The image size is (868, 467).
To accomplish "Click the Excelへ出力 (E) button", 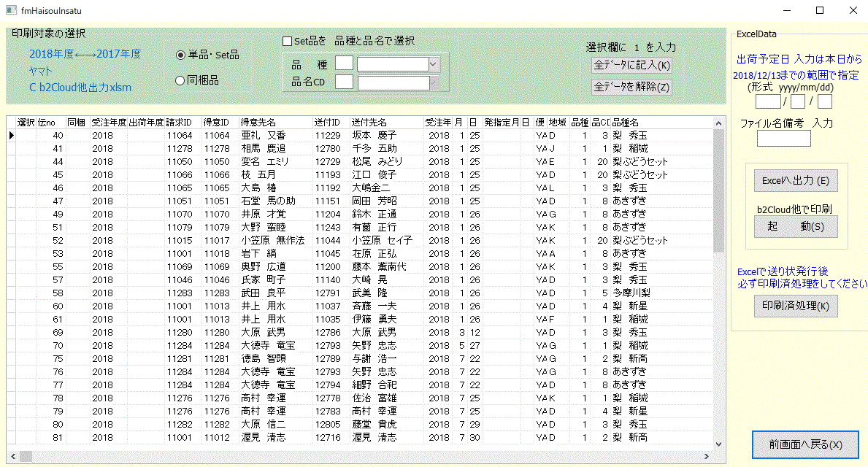I will 796,180.
